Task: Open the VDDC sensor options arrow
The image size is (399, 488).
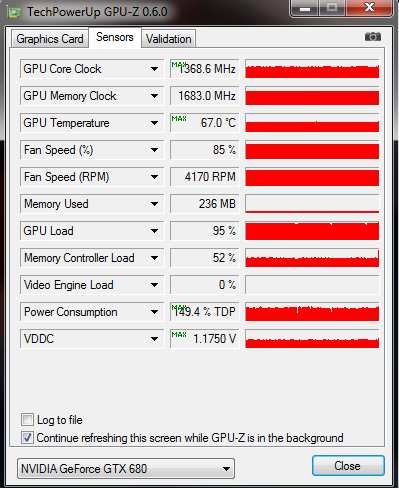Action: [x=154, y=339]
